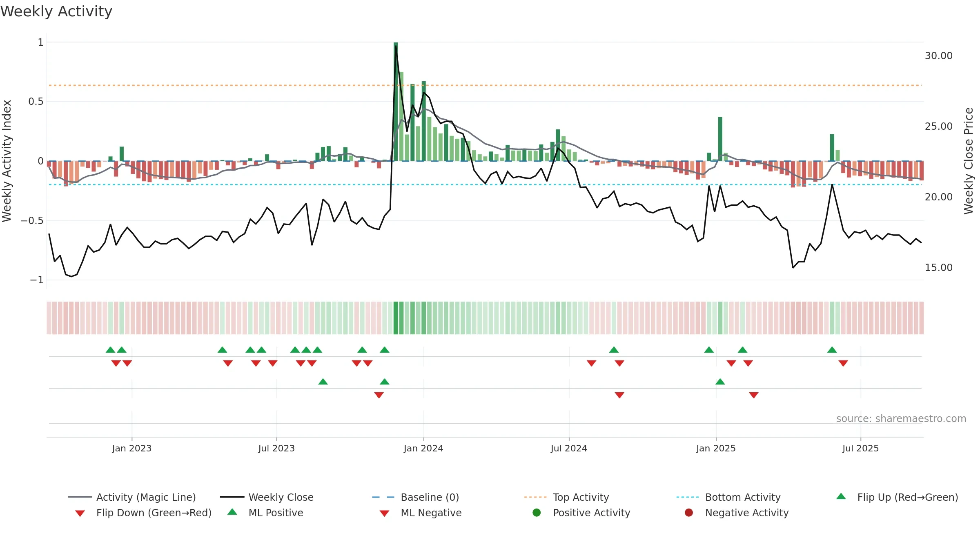
Task: Click the Weekly Activity chart title
Action: click(x=56, y=11)
